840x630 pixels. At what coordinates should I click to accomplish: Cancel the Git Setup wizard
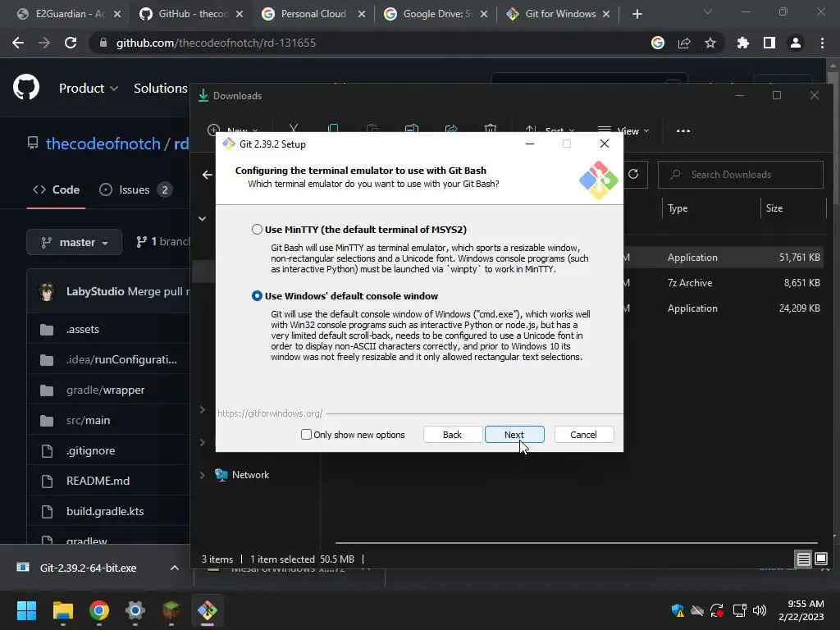[583, 435]
